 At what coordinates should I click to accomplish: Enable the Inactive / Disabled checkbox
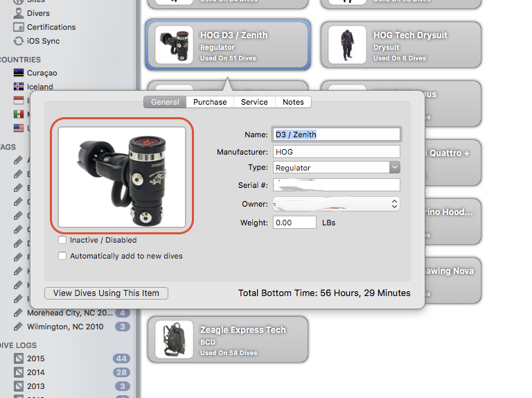pos(63,240)
